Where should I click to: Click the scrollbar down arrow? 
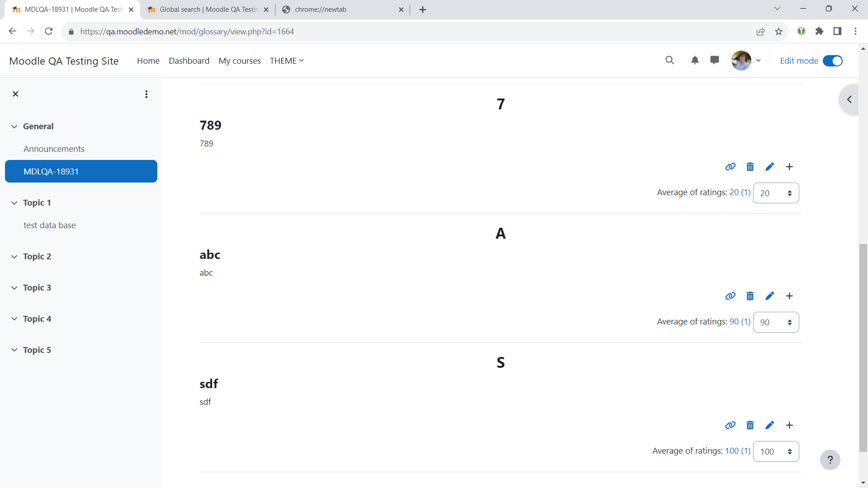[863, 483]
